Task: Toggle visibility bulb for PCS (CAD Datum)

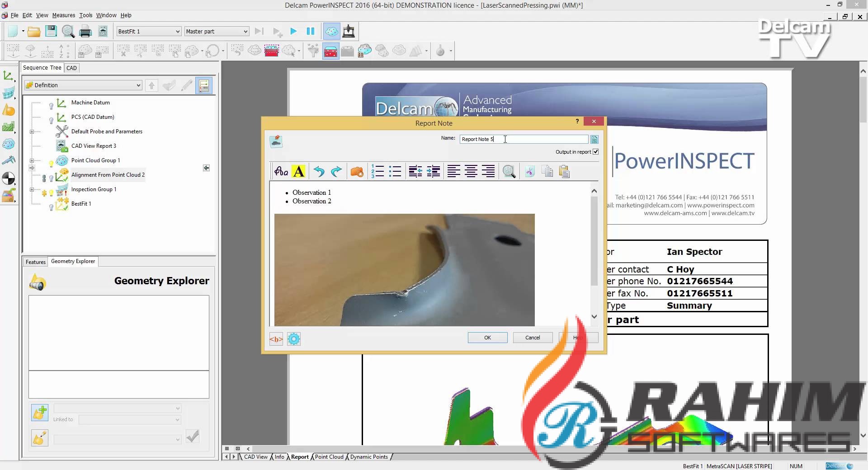Action: coord(51,120)
